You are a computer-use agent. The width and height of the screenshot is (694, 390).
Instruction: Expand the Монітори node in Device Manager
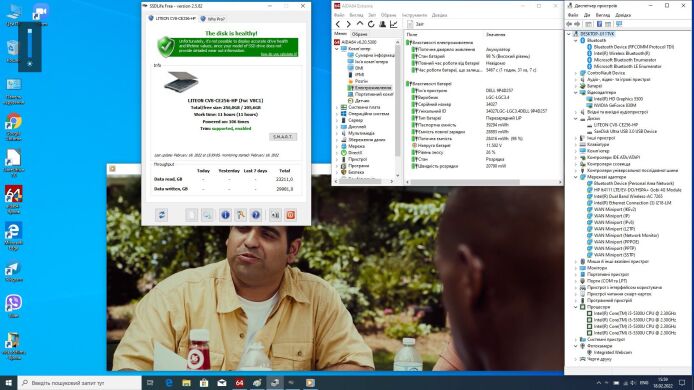click(x=576, y=268)
